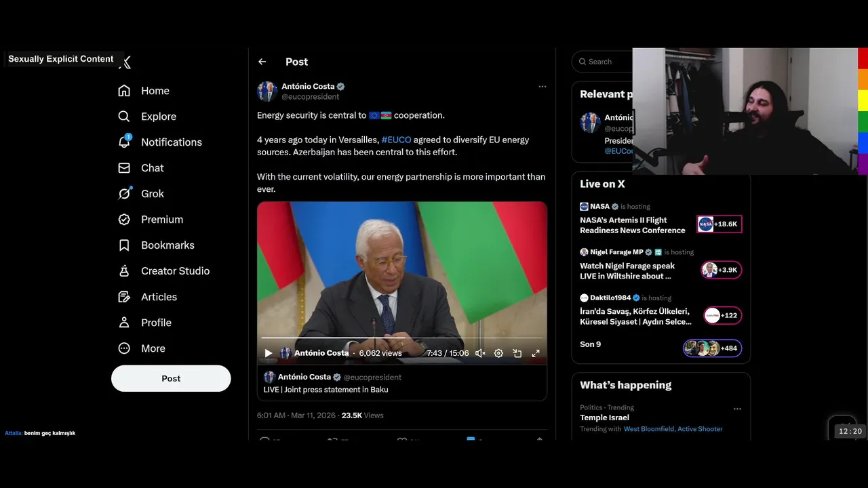This screenshot has width=868, height=488.
Task: Click the Bookmarks ribbon icon
Action: [124, 245]
